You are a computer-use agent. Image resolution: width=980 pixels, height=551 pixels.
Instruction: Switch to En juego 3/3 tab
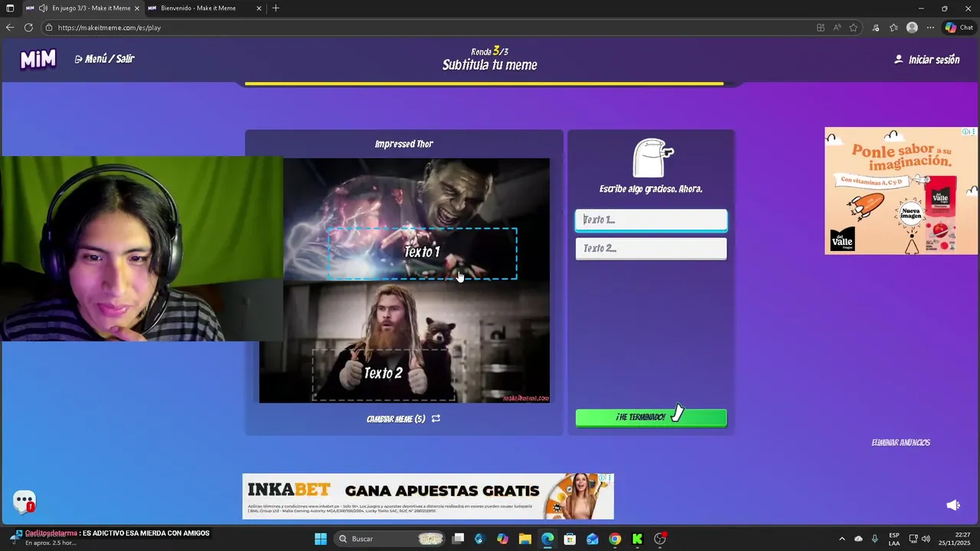point(83,8)
